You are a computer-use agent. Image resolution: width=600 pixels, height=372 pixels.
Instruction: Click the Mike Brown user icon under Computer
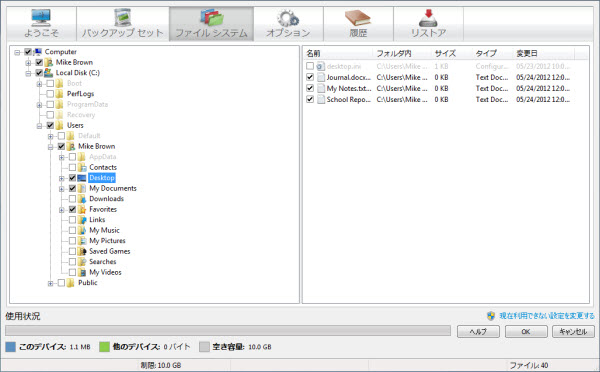[49, 62]
